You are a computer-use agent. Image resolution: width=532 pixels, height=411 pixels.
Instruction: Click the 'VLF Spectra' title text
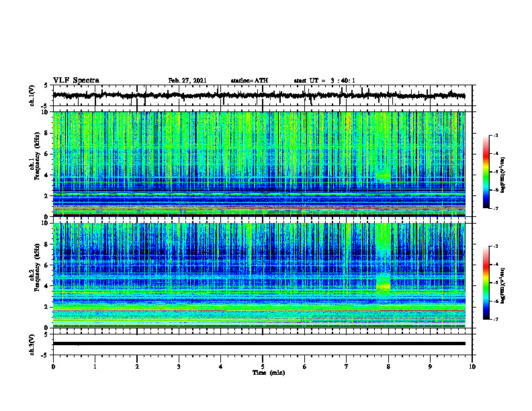coord(76,80)
